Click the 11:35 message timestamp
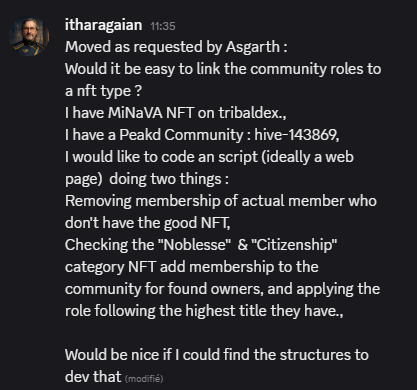Screen dimensions: 417x390 coord(163,26)
